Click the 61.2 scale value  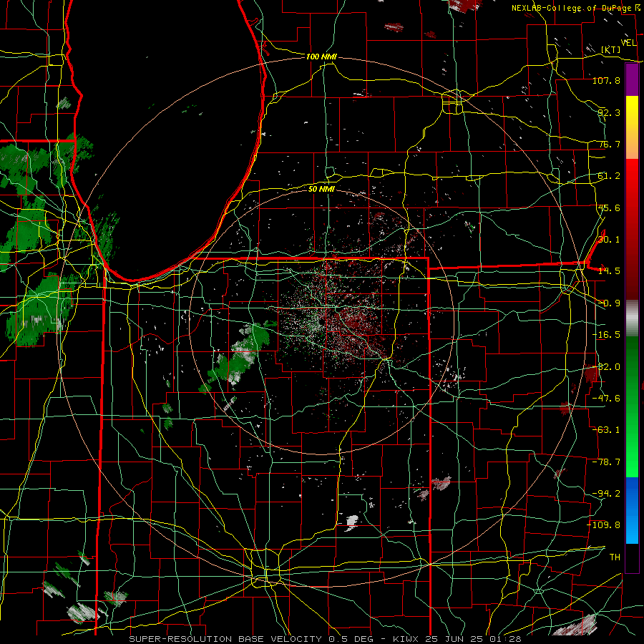coord(609,176)
